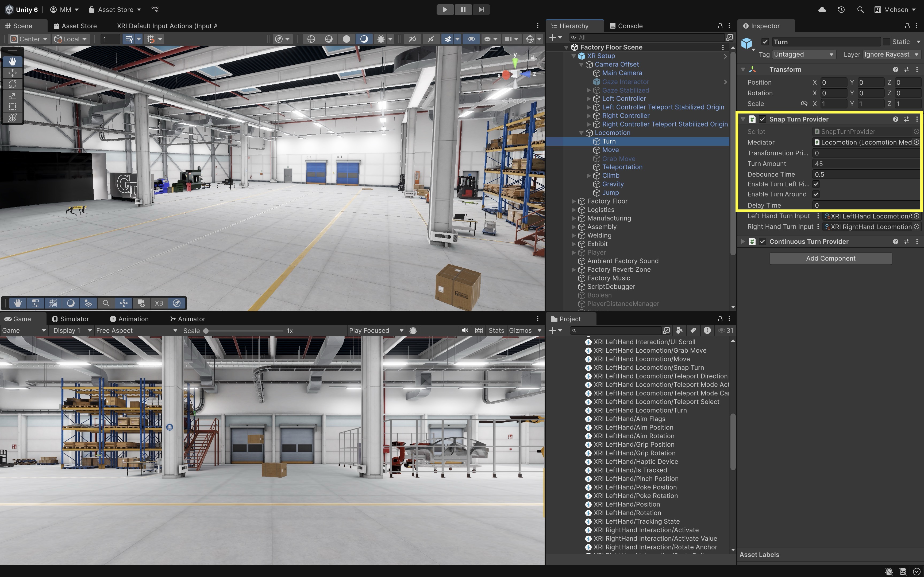Select the Rotate tool in the Scene view

tap(12, 84)
